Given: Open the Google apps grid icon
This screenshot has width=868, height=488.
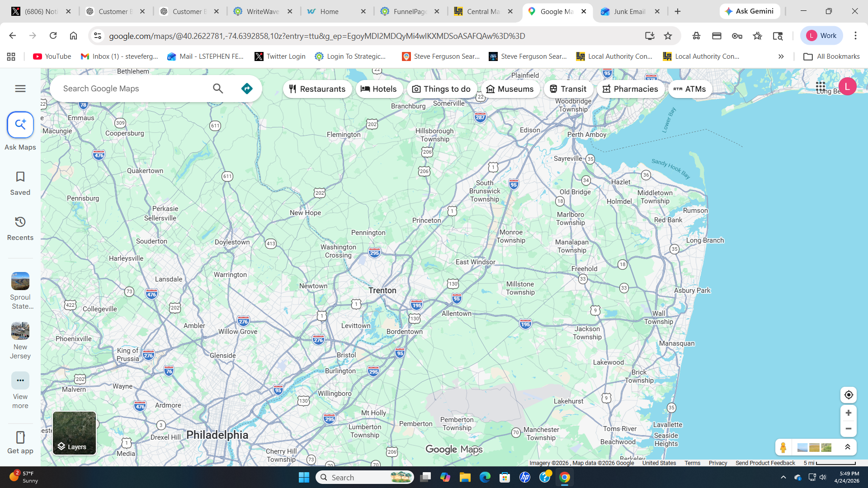Looking at the screenshot, I should click(821, 86).
